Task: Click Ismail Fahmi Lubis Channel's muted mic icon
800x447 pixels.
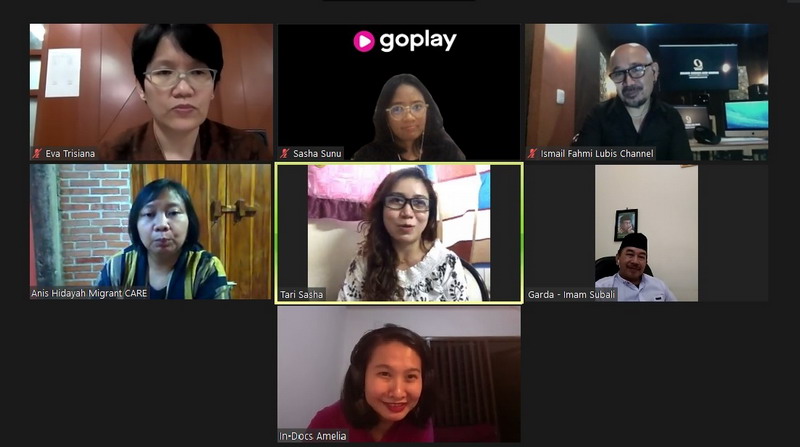Action: click(532, 153)
